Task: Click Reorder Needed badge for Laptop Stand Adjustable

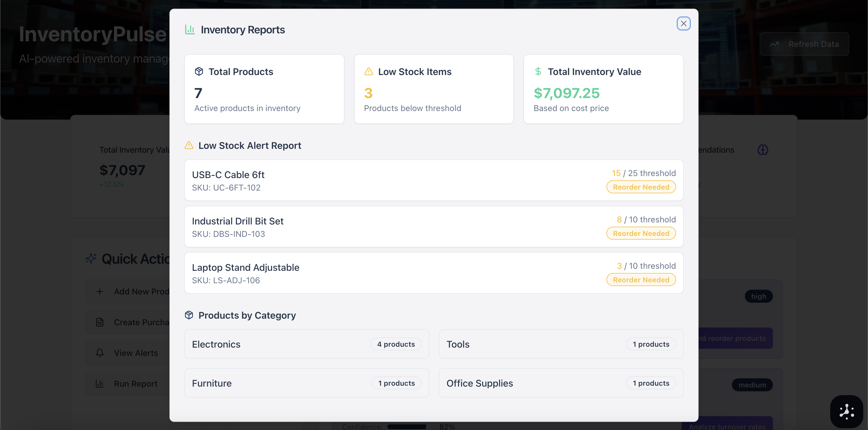Action: (x=641, y=280)
